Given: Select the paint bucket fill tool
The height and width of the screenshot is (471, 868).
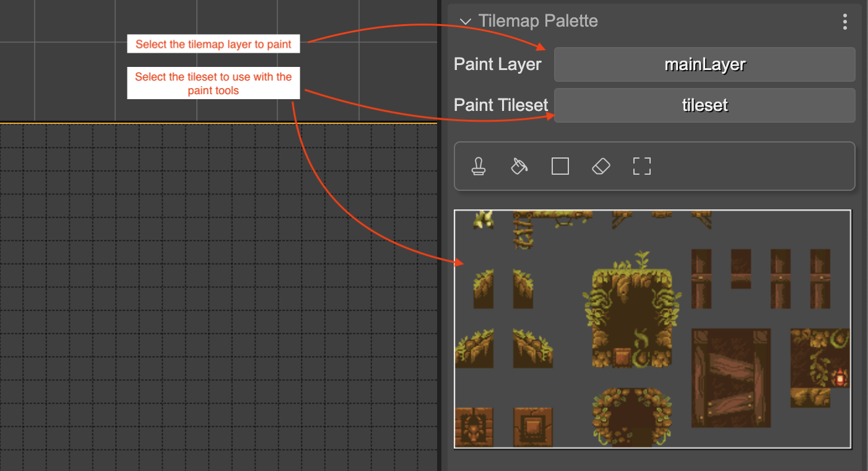Looking at the screenshot, I should [x=519, y=166].
